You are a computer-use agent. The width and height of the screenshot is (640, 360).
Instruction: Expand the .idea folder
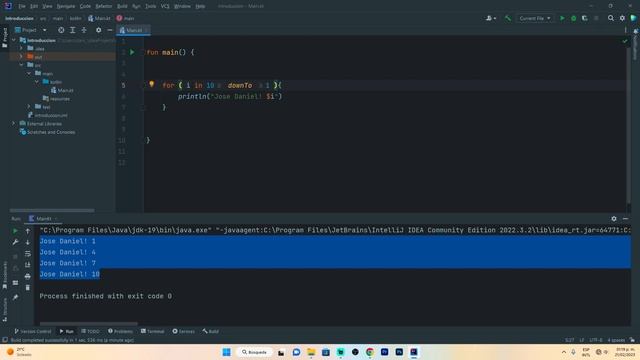tap(21, 48)
